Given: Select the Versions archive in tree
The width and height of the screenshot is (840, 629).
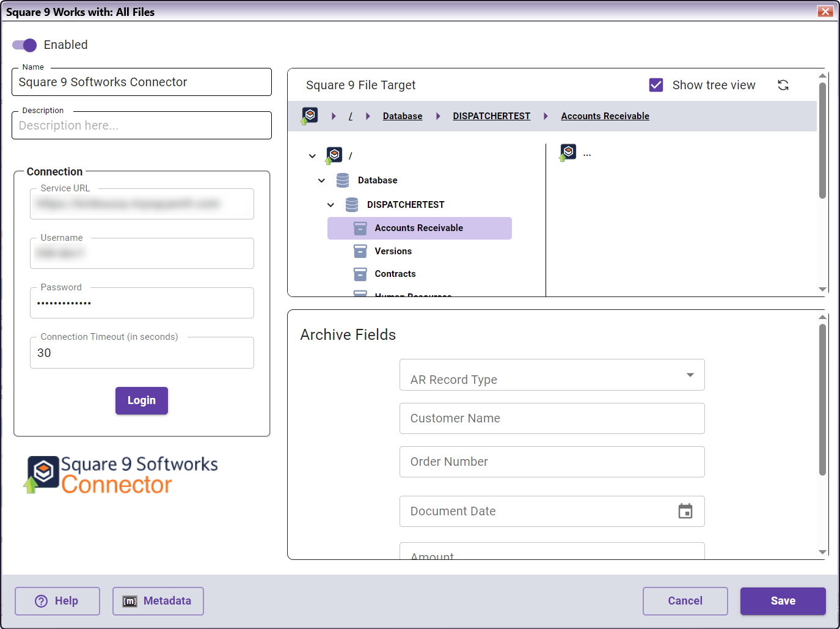Looking at the screenshot, I should [x=393, y=251].
